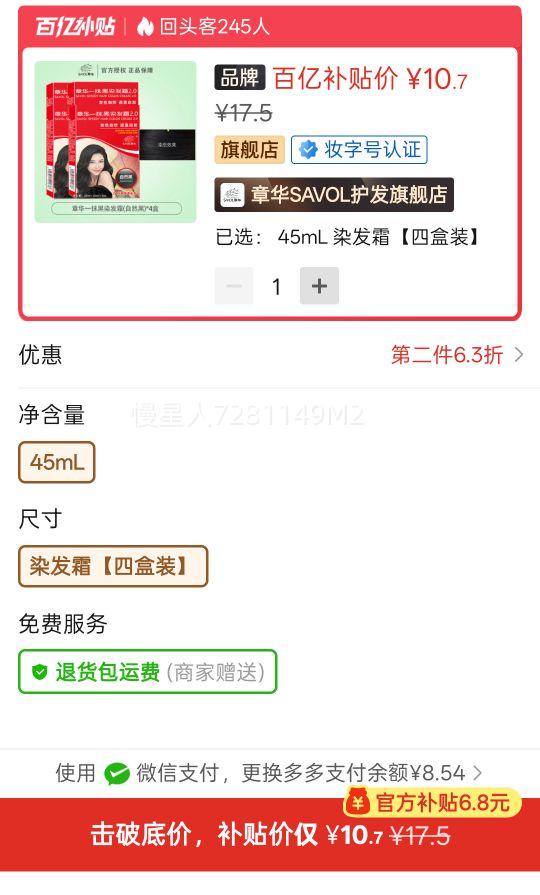This screenshot has width=540, height=895.
Task: Select the 45mL net content option
Action: click(x=57, y=462)
